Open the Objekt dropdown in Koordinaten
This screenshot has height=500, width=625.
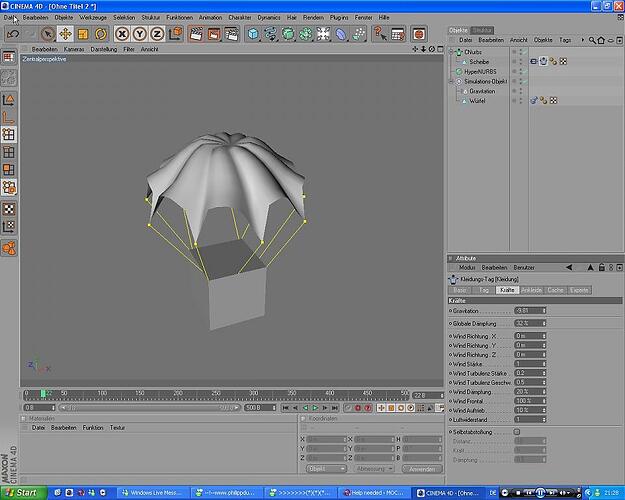326,469
